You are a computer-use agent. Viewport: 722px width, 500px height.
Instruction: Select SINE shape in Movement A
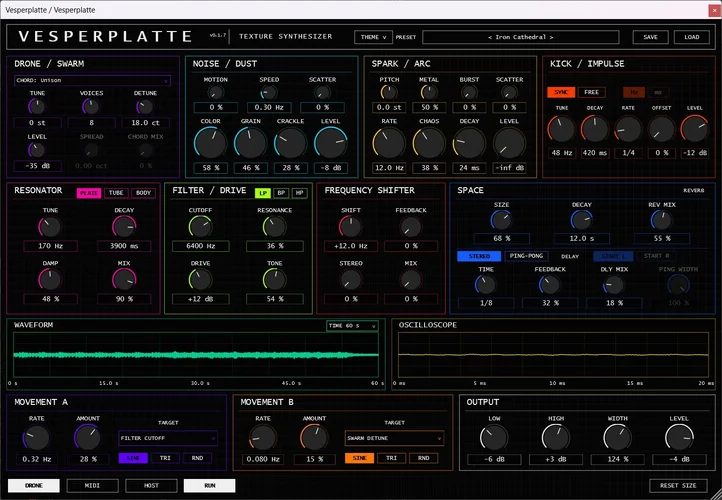pos(133,458)
